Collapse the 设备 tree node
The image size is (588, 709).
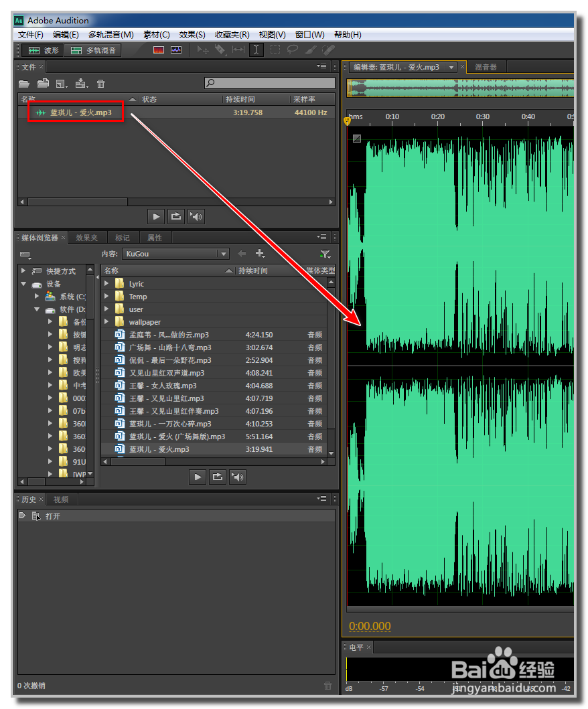pos(23,284)
